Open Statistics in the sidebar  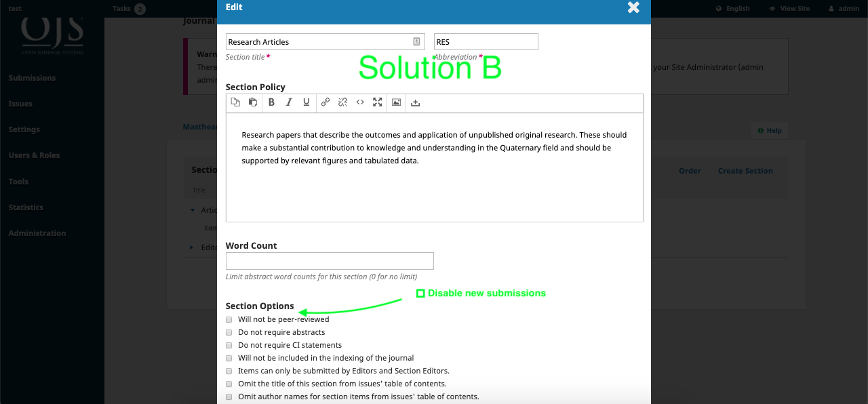26,207
